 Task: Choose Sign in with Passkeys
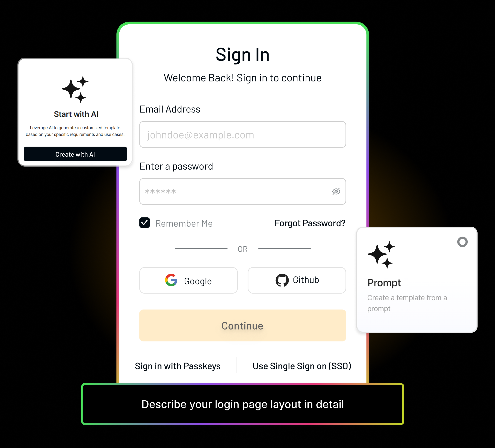[x=178, y=366]
